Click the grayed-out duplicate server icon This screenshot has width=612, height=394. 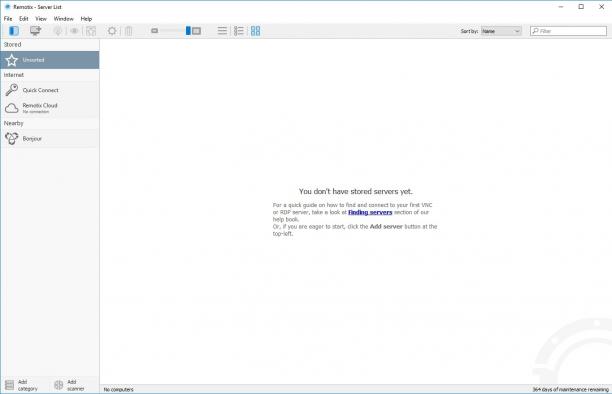(x=91, y=31)
